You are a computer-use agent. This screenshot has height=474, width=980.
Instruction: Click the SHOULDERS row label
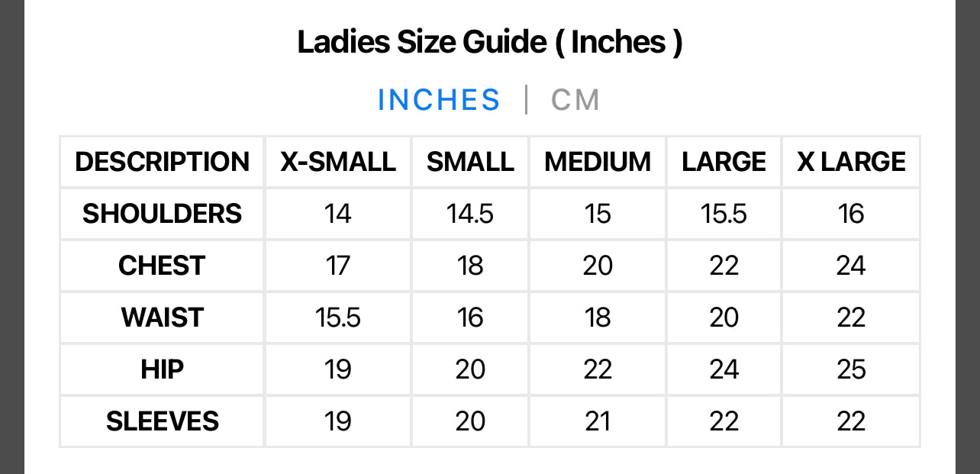(x=162, y=214)
